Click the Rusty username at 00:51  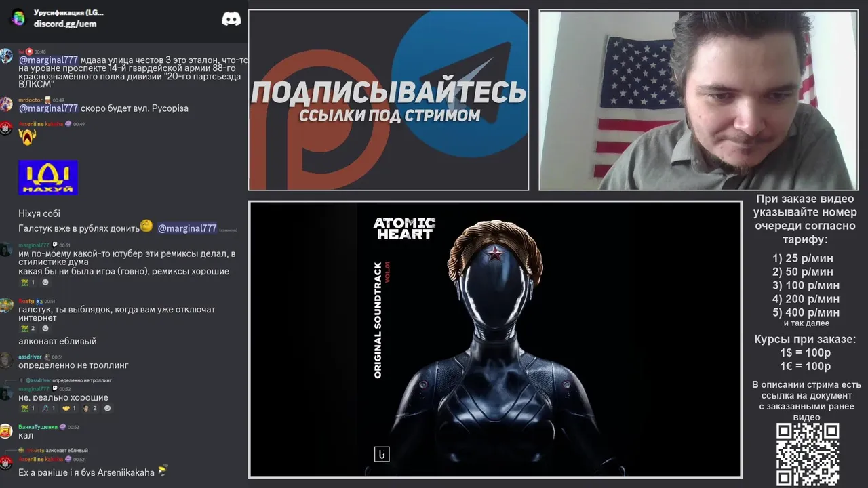(26, 301)
